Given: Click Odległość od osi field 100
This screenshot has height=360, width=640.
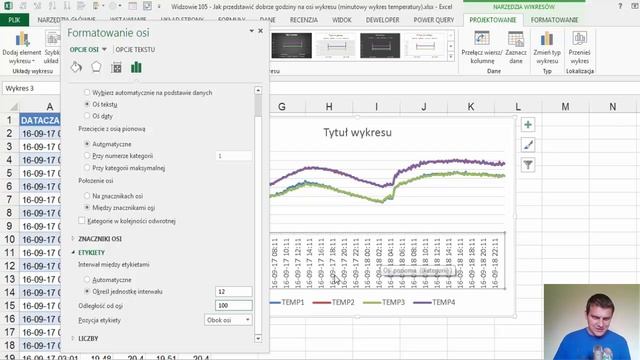Looking at the screenshot, I should (233, 305).
